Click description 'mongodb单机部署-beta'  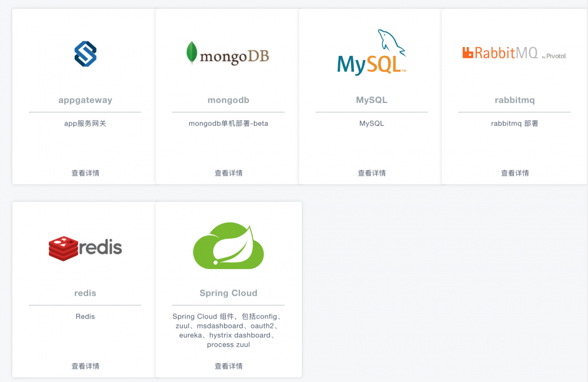click(x=228, y=124)
